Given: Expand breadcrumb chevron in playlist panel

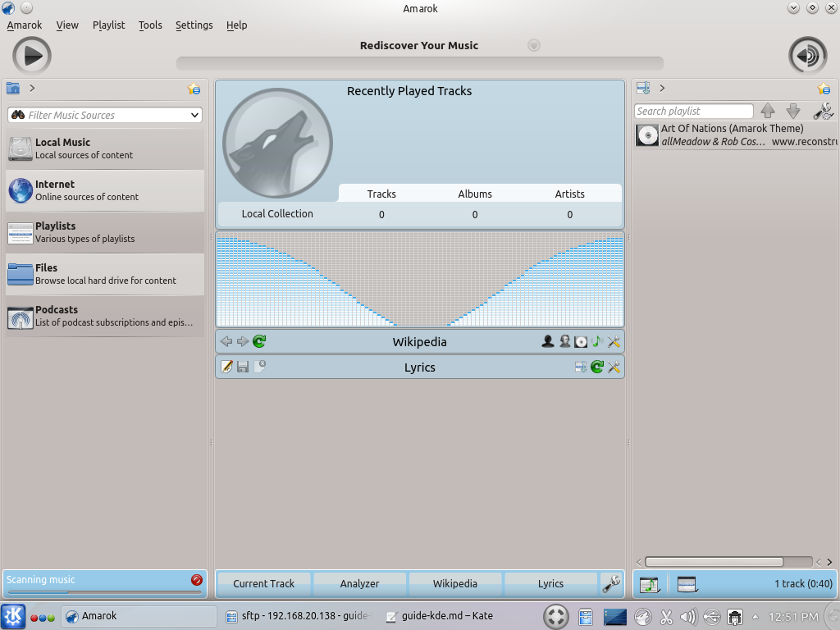Looking at the screenshot, I should tap(662, 89).
